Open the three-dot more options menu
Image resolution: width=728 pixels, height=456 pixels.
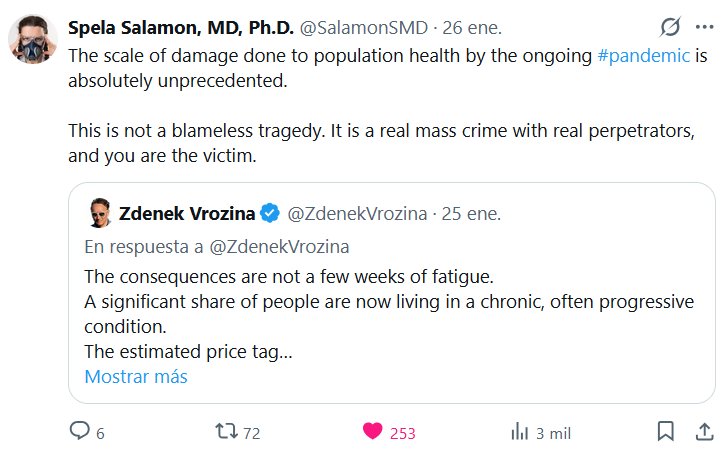(x=703, y=27)
